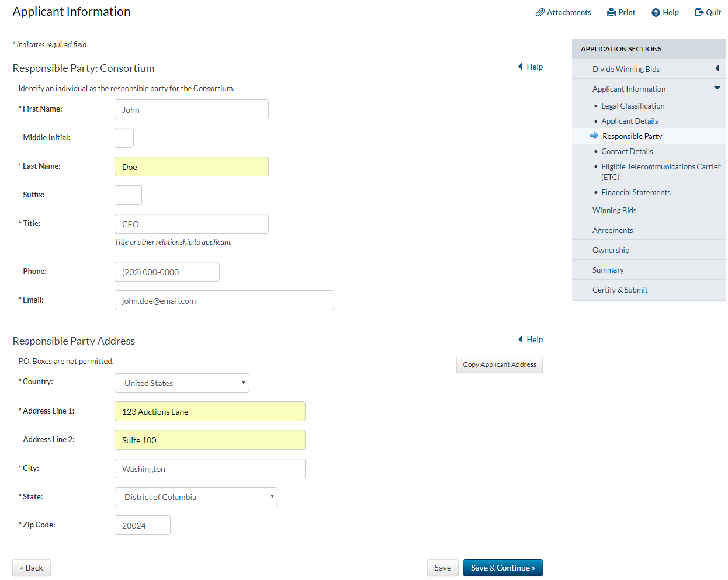Open the Country dropdown
Viewport: 728px width, 580px height.
tap(182, 383)
